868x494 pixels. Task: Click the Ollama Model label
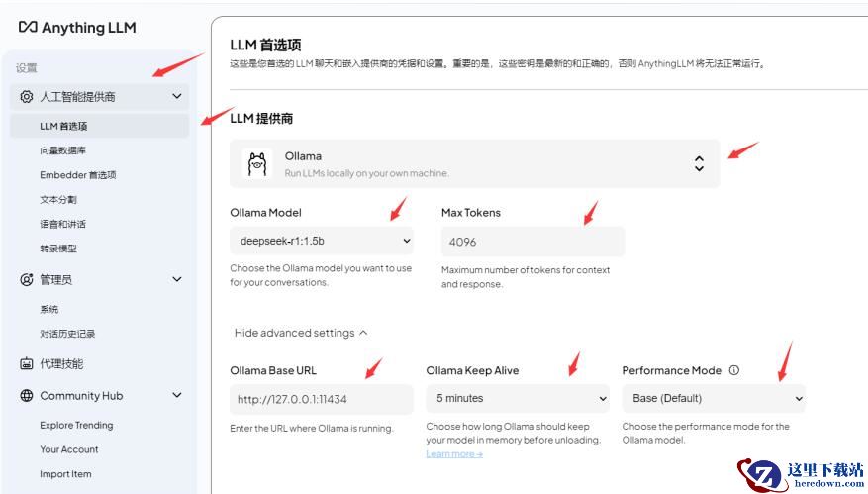click(x=265, y=213)
